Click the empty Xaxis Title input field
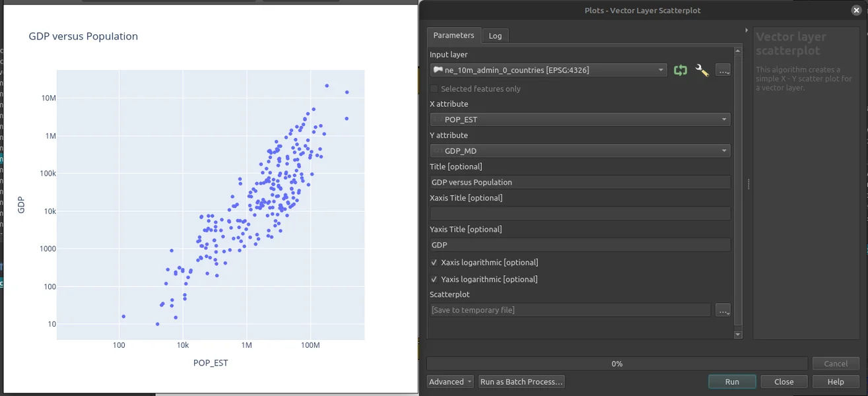Screen dimensions: 868x396 pos(580,213)
